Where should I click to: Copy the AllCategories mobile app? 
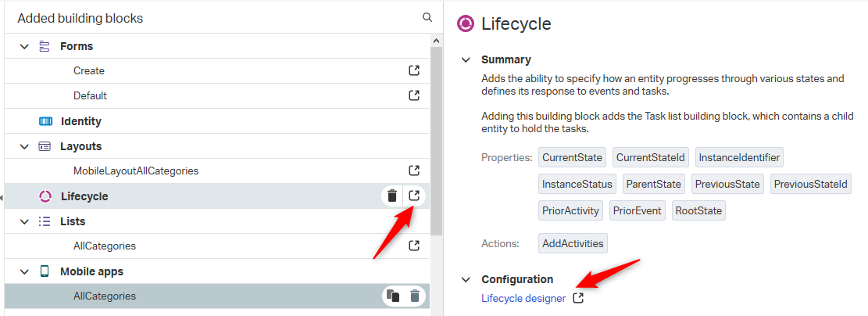393,296
